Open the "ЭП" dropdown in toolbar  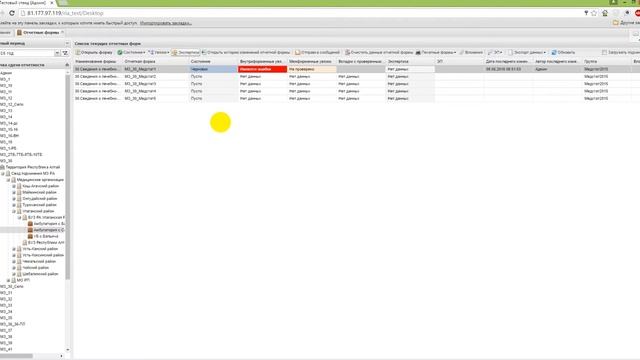point(495,52)
